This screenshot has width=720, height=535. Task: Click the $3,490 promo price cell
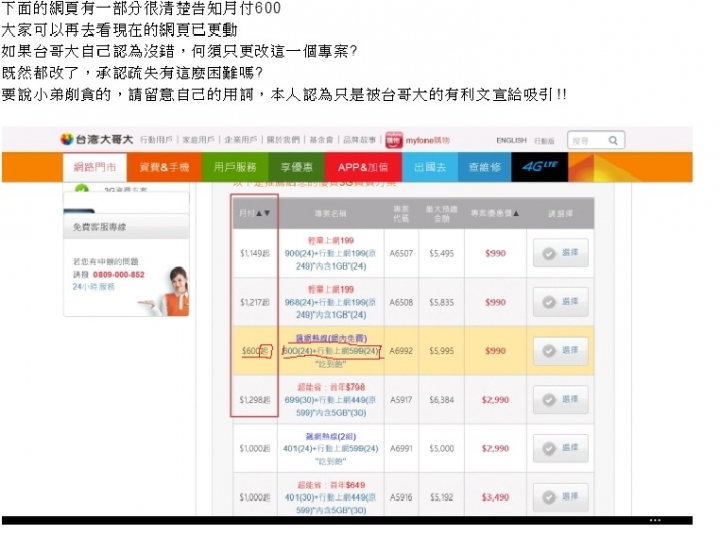tap(495, 497)
